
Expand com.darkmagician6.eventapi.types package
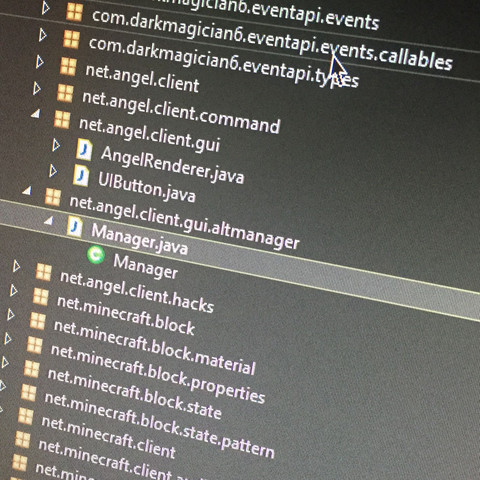[x=43, y=35]
